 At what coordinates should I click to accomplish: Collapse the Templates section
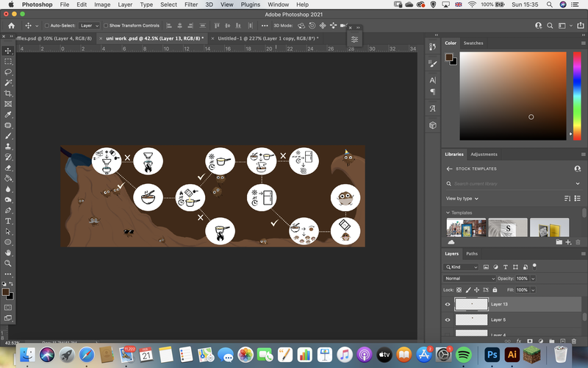[x=448, y=213]
